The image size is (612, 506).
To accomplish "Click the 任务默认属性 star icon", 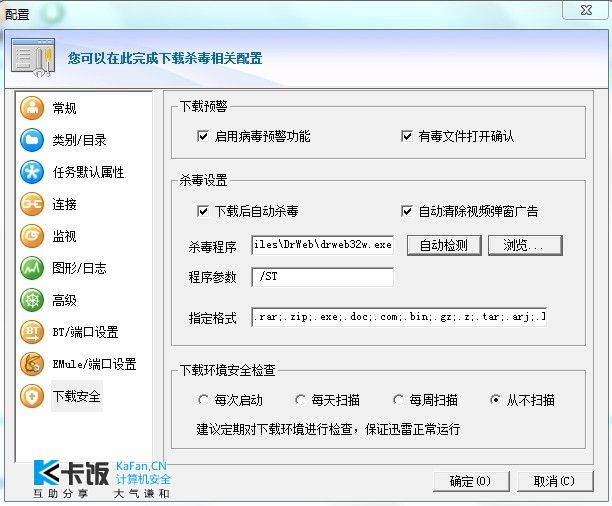I will point(32,172).
